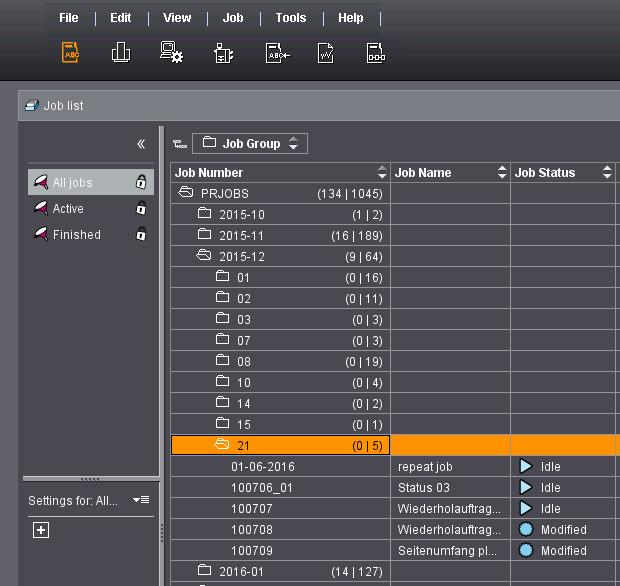Click the last toolbar icon on the right
Viewport: 620px width, 586px height.
point(375,53)
